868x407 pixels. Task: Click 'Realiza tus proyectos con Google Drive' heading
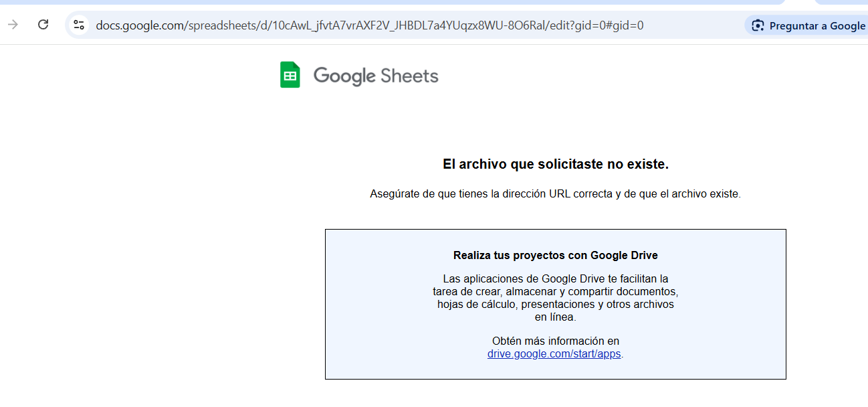click(556, 255)
